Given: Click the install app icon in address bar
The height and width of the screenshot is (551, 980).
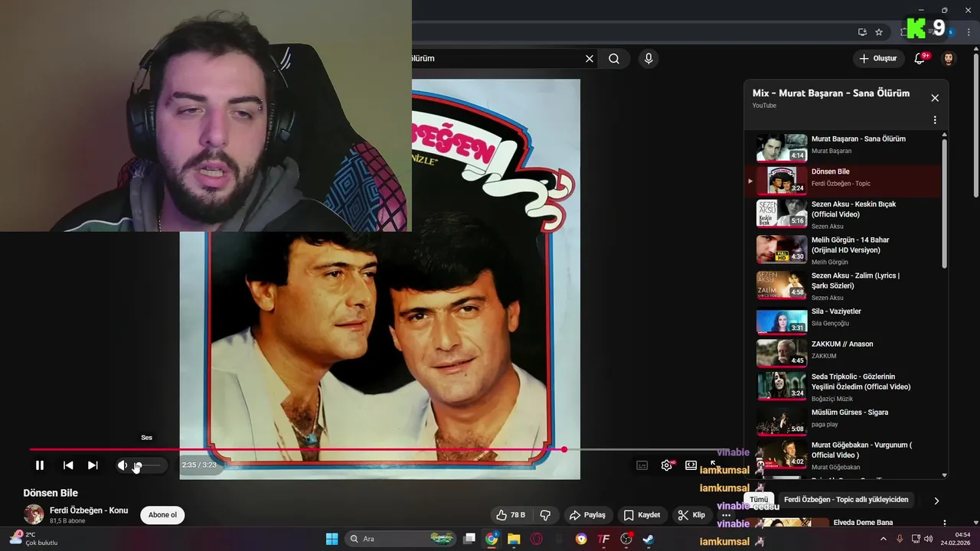Looking at the screenshot, I should point(862,32).
